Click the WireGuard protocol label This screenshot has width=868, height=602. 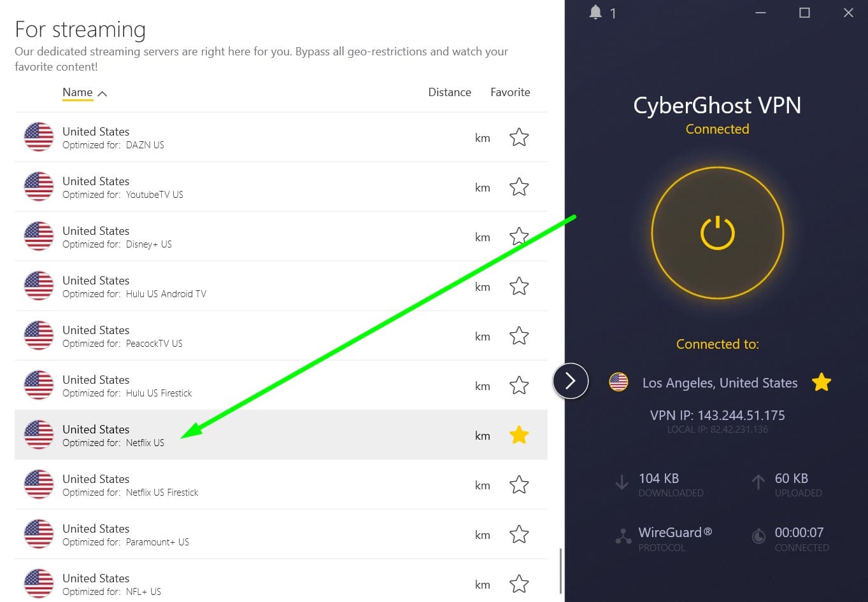click(x=675, y=533)
